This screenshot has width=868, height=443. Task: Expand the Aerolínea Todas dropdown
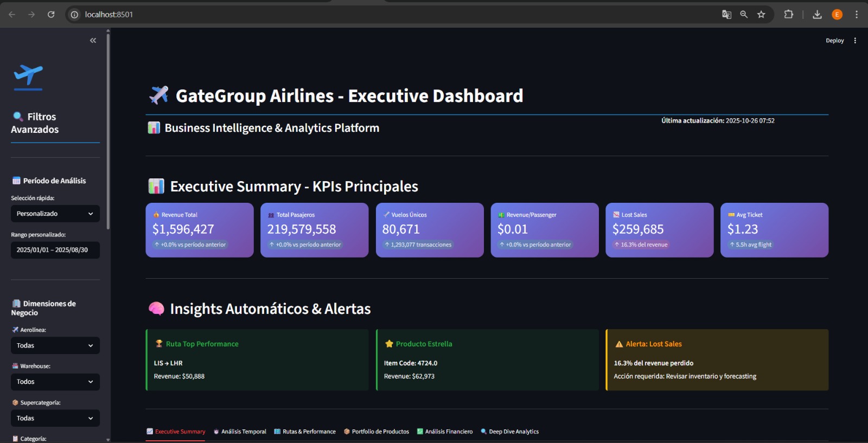(x=55, y=345)
